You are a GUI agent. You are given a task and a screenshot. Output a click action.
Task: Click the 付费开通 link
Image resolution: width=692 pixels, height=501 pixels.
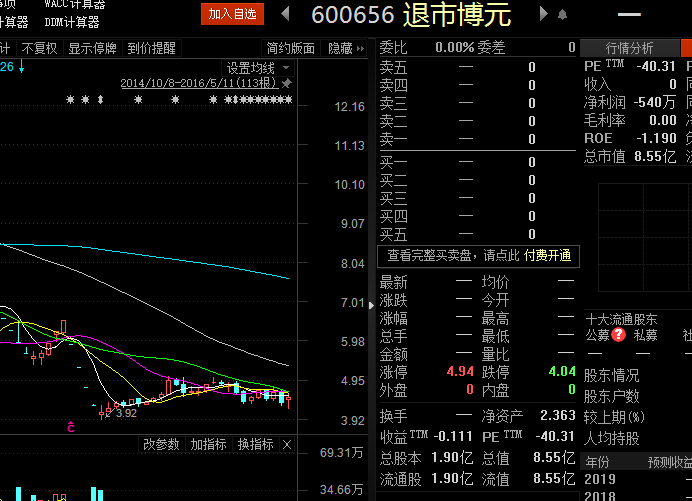547,256
